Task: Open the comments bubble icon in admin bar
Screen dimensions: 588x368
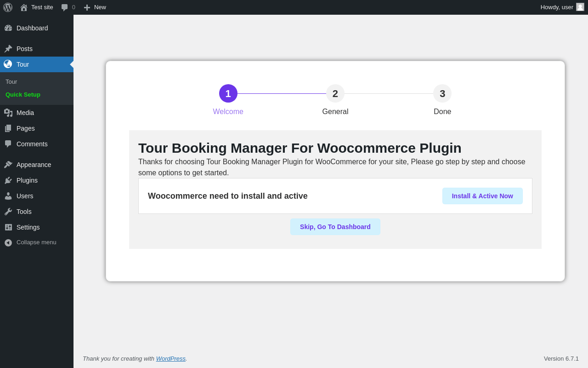Action: 65,7
